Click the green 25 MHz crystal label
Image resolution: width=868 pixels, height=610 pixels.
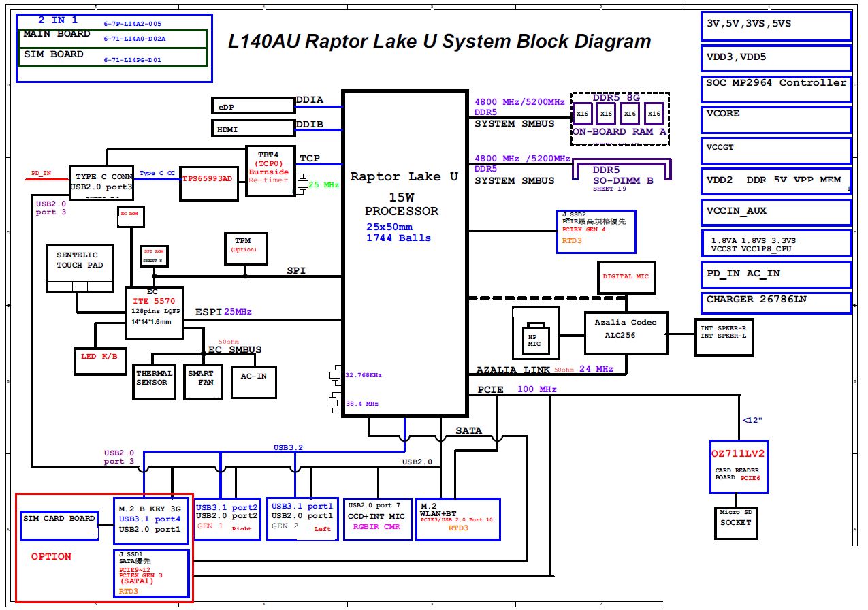pyautogui.click(x=323, y=184)
